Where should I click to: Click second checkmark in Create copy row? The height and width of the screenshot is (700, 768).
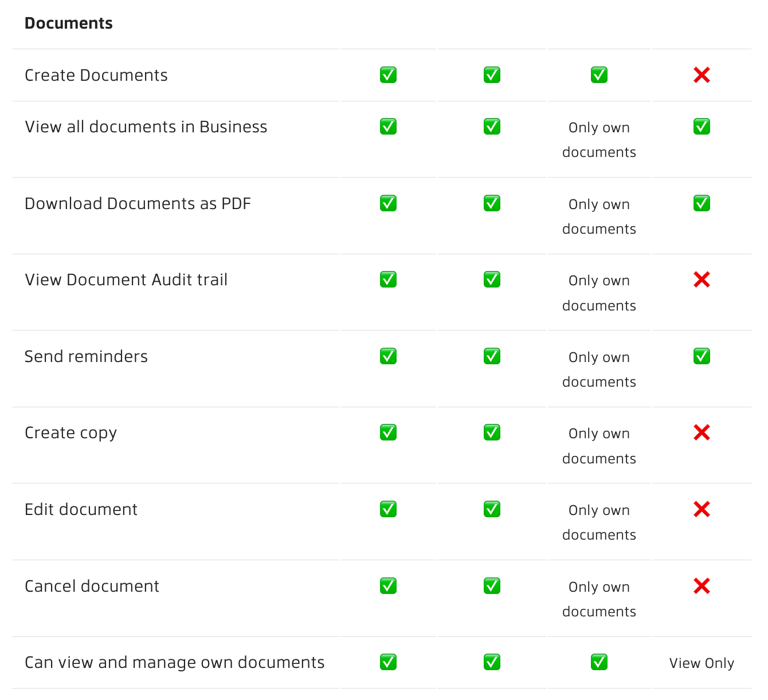492,432
